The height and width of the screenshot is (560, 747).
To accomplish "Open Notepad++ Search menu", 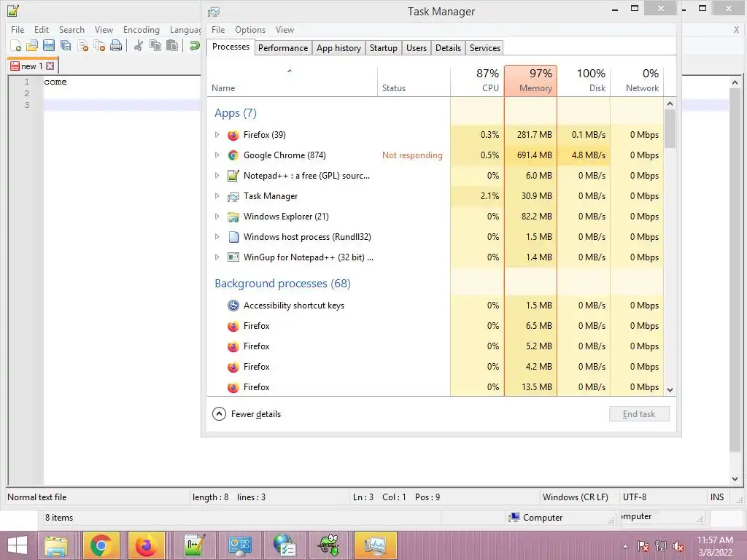I will point(71,30).
